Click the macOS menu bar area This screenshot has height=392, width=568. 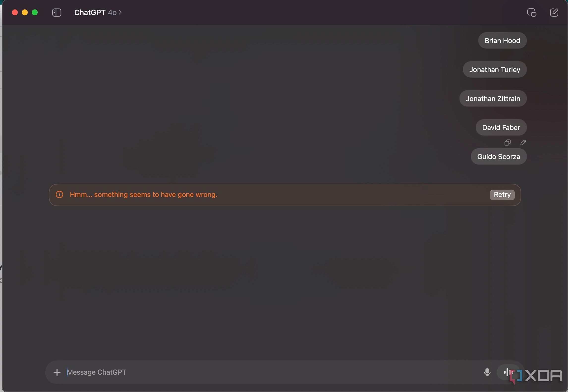284,13
